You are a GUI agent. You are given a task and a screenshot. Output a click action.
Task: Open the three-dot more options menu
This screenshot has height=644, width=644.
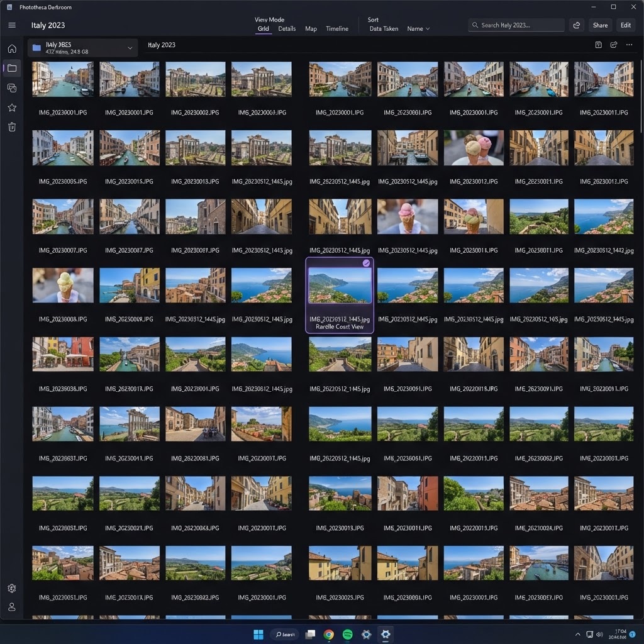[x=629, y=45]
